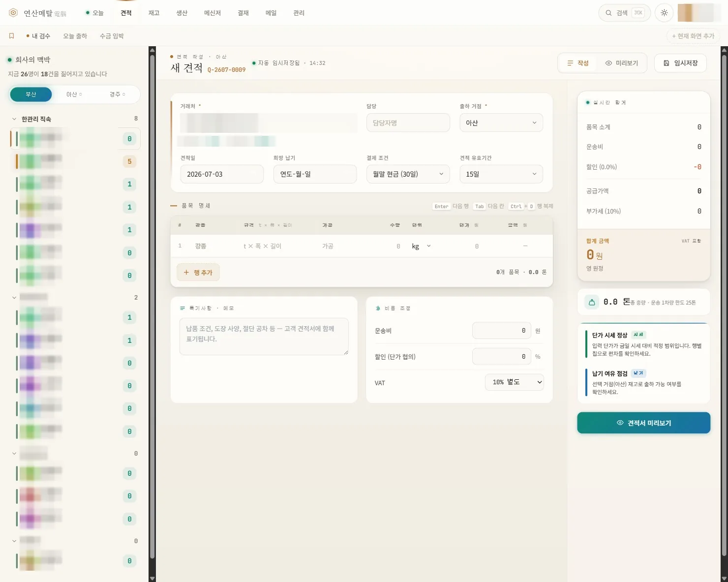Click the 운송비 amount input field
The height and width of the screenshot is (582, 728).
point(501,331)
